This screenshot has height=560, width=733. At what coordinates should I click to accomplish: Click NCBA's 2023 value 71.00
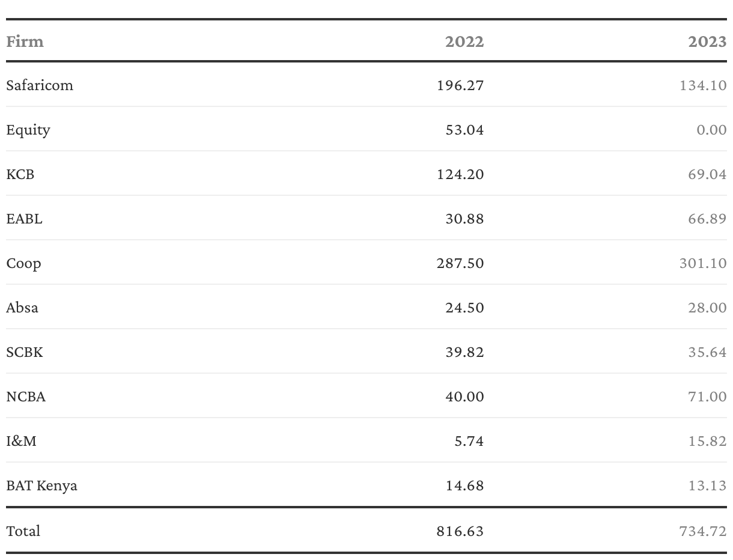click(707, 396)
